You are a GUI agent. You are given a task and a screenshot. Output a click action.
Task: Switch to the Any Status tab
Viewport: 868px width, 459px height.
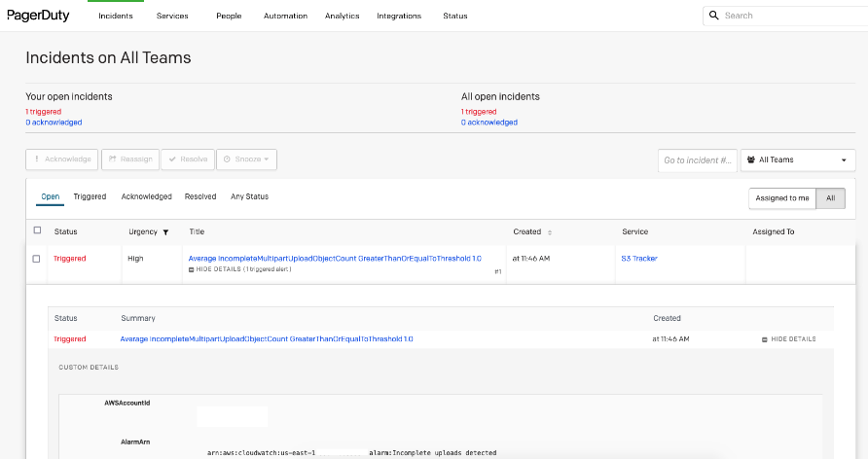[x=250, y=196]
